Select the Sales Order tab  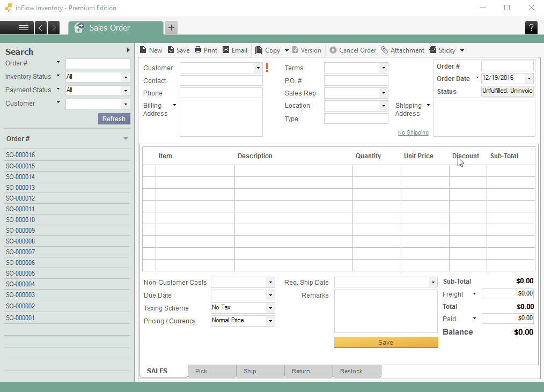point(116,28)
